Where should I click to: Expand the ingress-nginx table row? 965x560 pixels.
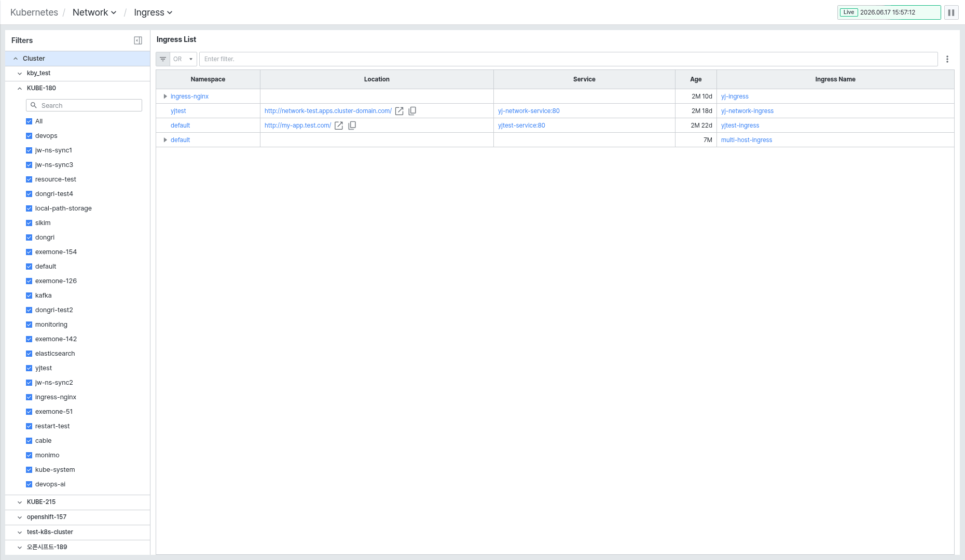[x=165, y=96]
